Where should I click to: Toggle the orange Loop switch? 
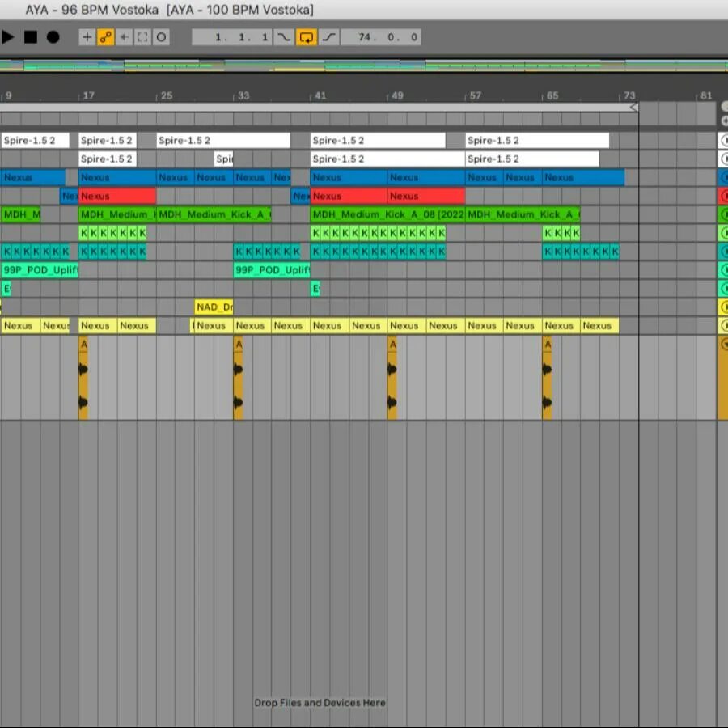pos(307,37)
